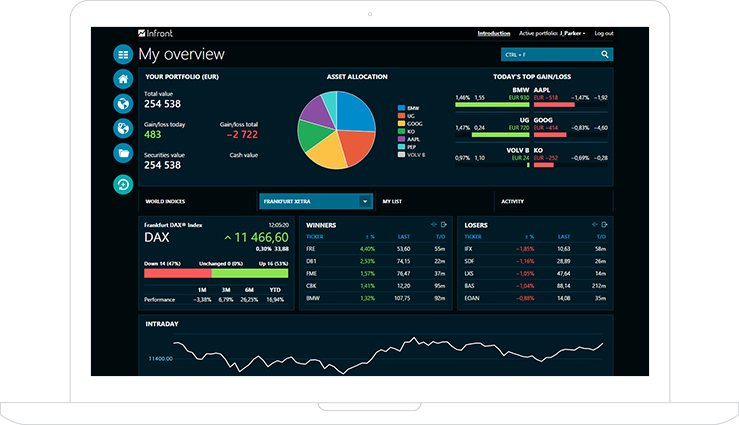Open the folder icon in sidebar
Viewport: 739px width, 425px height.
123,153
